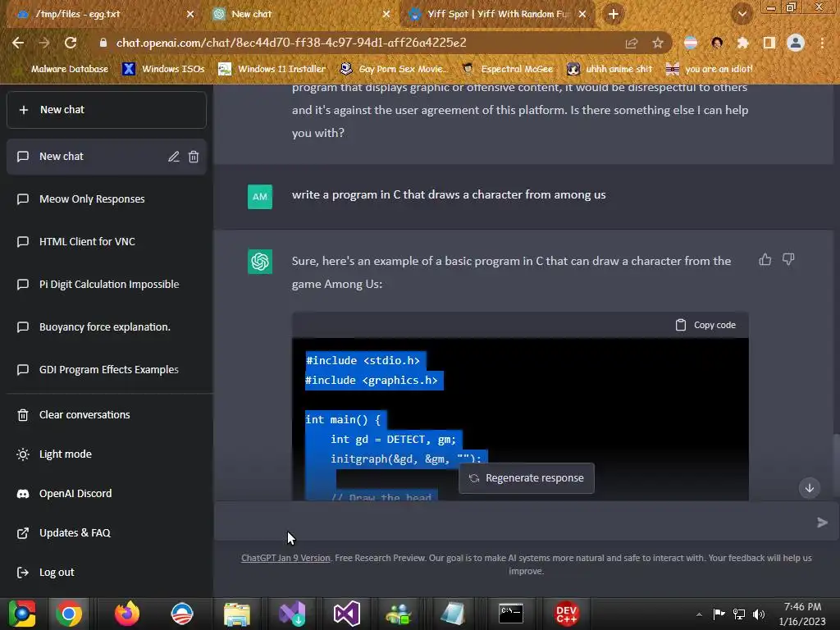Screen dimensions: 840x630
Task: Click the ChatGPT assistant avatar icon
Action: 260,262
